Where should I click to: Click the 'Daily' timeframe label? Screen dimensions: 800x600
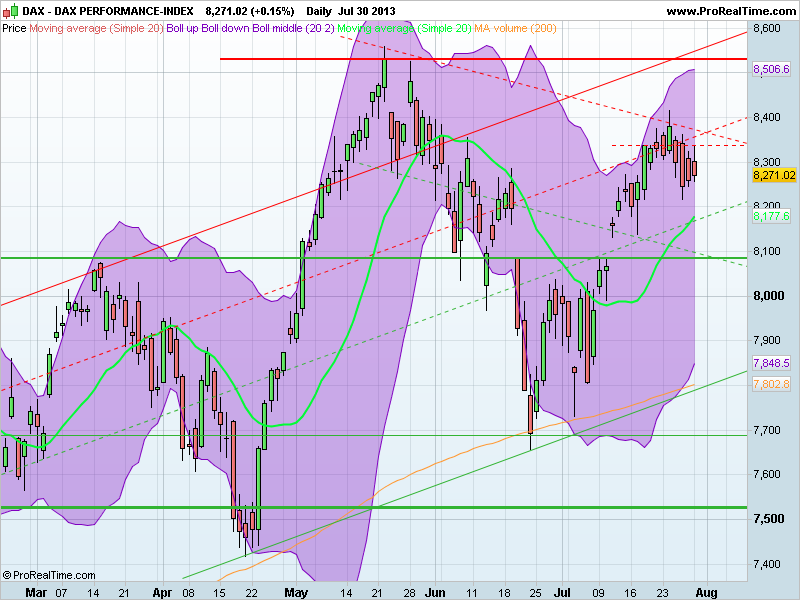pyautogui.click(x=319, y=11)
